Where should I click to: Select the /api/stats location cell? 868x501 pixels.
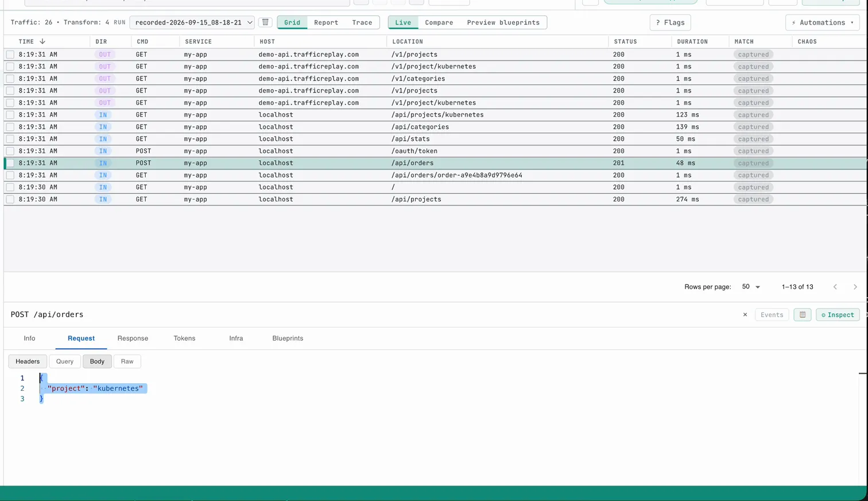pos(410,139)
